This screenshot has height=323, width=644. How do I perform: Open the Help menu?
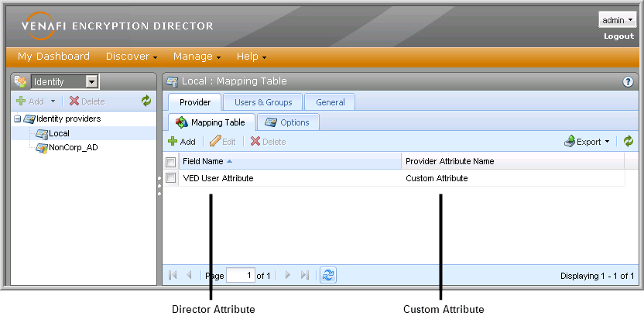coord(252,57)
